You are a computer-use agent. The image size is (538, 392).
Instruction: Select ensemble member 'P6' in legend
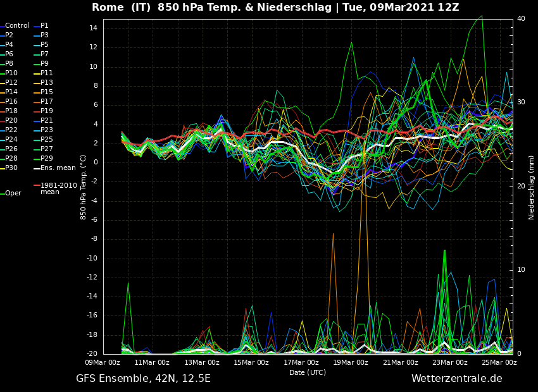coord(9,54)
